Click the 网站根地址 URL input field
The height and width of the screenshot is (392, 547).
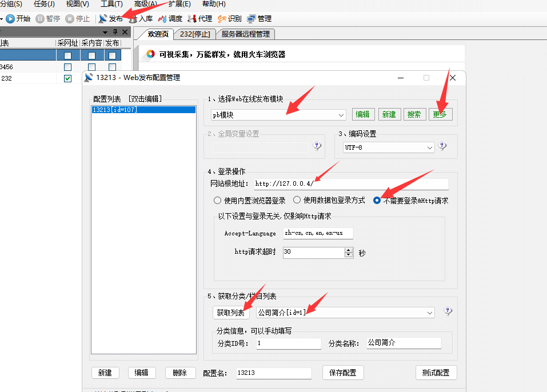click(352, 183)
